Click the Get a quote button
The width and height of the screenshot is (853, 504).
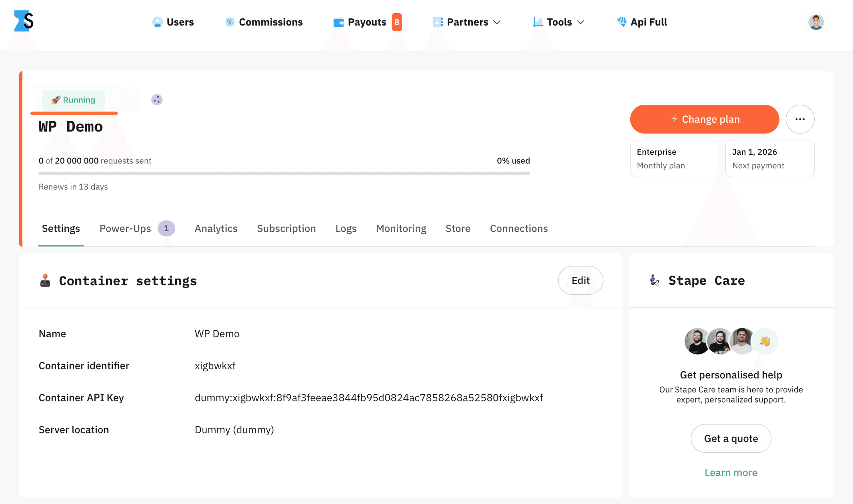(x=730, y=438)
